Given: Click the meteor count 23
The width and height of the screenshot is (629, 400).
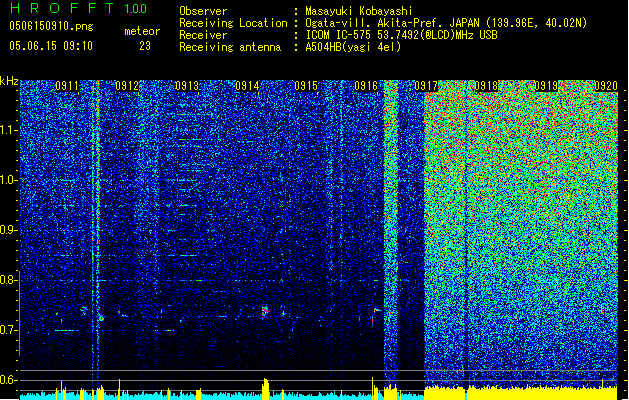Looking at the screenshot, I should (145, 46).
